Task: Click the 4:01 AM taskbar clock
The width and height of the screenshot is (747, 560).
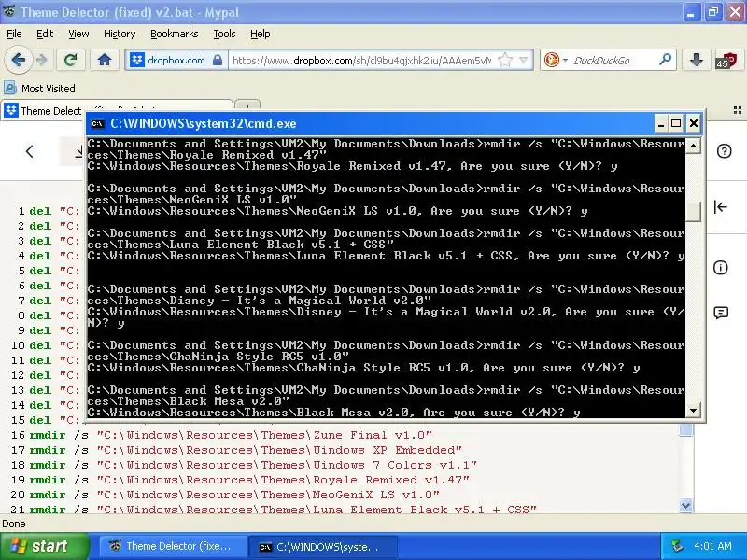Action: 712,546
